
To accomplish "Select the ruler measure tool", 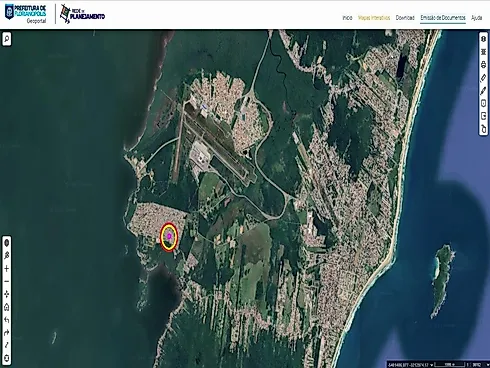I will point(483,78).
